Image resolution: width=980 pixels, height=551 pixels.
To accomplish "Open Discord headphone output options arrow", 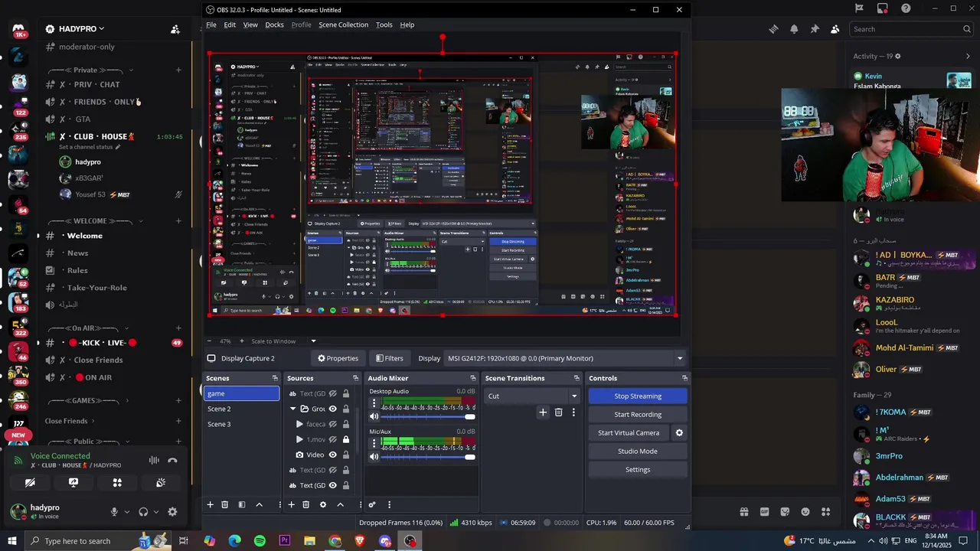I will [x=156, y=512].
